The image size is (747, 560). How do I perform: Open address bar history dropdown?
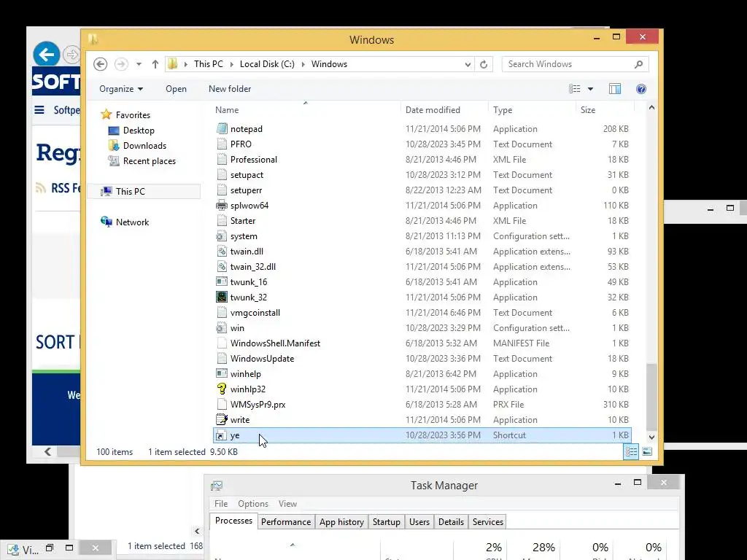coord(468,64)
